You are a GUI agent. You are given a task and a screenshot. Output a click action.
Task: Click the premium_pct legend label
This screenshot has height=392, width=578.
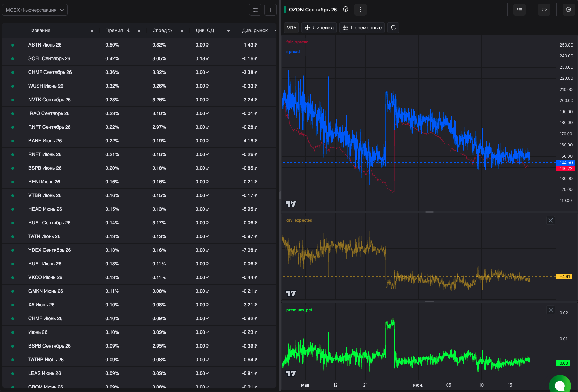pyautogui.click(x=299, y=310)
